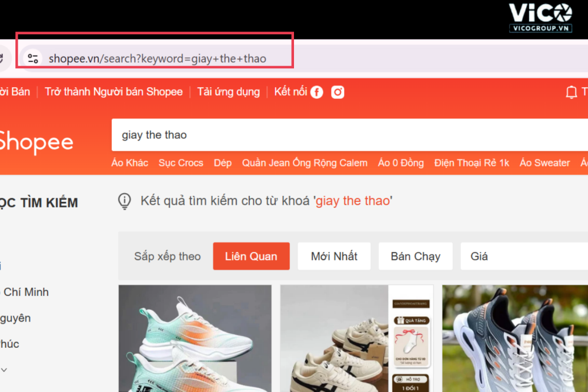Screen dimensions: 588x392
Task: Sort results by Liên Quan
Action: coord(251,256)
